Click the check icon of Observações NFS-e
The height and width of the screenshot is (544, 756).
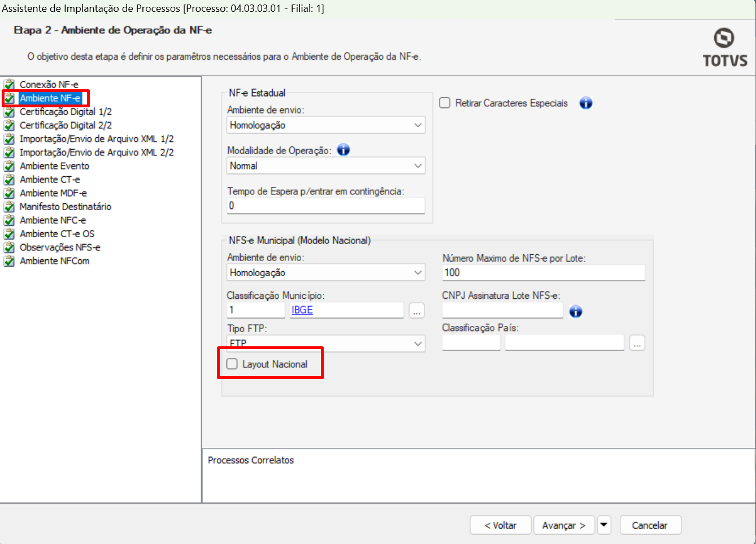(x=9, y=247)
